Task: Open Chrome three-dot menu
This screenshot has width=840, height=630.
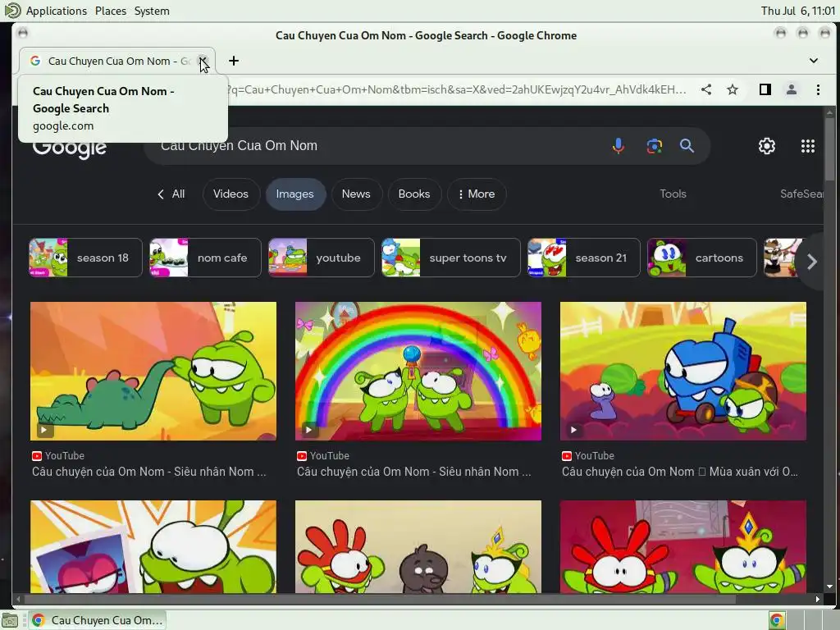Action: [x=818, y=89]
